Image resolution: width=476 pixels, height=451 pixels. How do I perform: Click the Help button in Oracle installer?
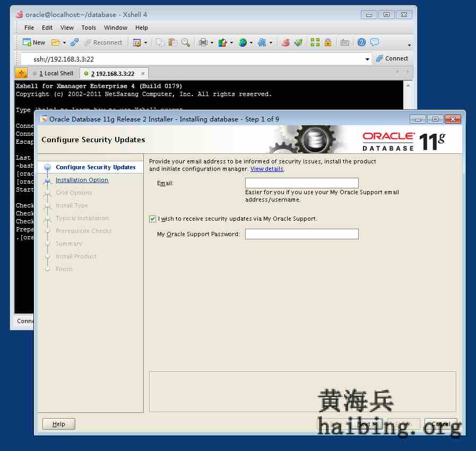(x=58, y=424)
